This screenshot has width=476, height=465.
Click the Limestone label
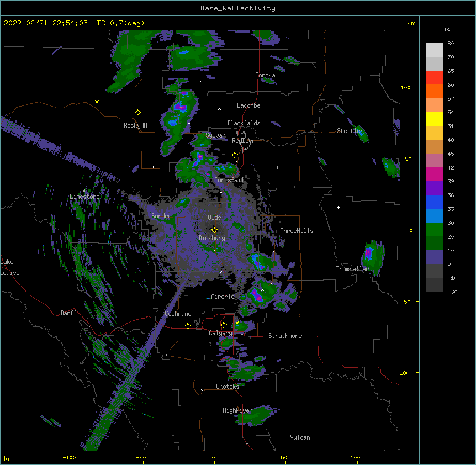[x=84, y=197]
